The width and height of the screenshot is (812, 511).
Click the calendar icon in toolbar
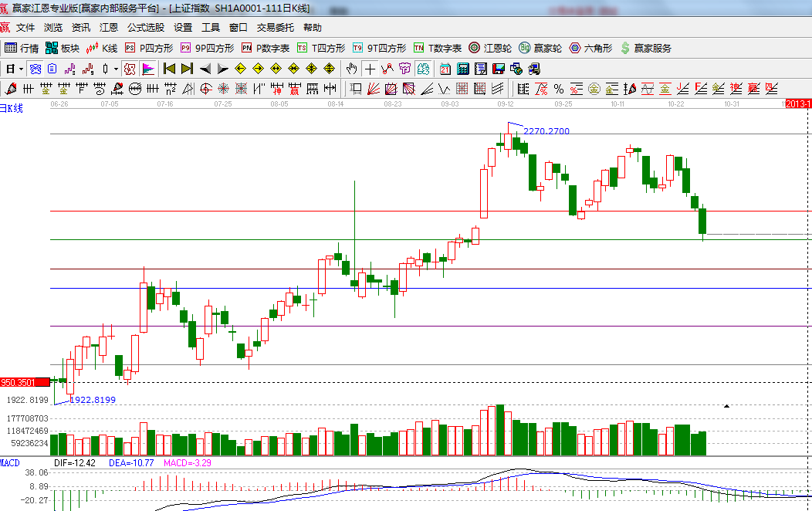pyautogui.click(x=445, y=69)
